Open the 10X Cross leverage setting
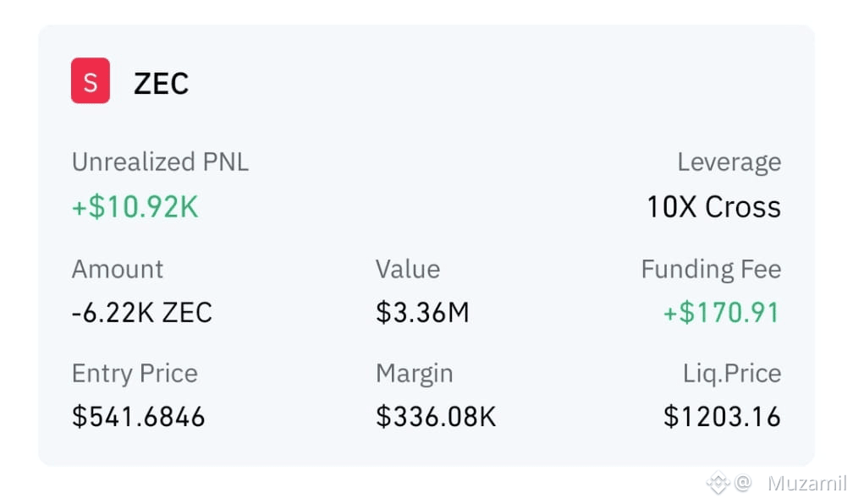Image resolution: width=853 pixels, height=504 pixels. (713, 206)
